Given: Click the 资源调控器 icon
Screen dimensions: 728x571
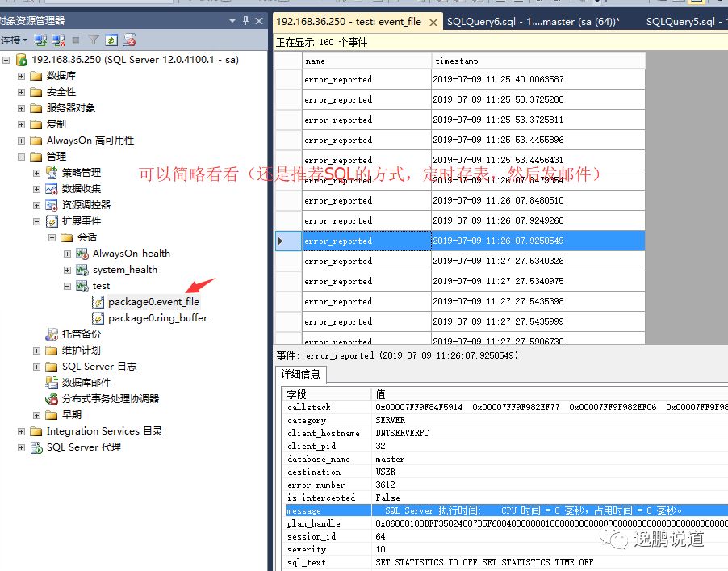Looking at the screenshot, I should [52, 205].
